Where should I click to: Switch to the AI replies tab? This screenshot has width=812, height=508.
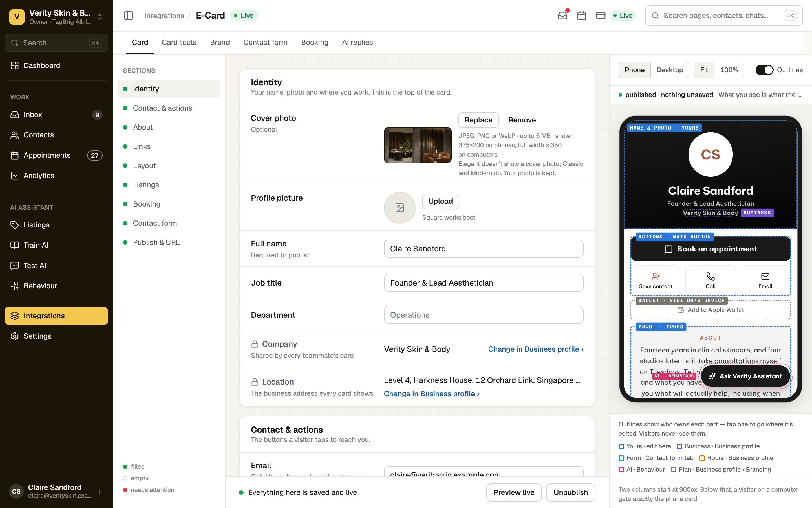pos(357,42)
